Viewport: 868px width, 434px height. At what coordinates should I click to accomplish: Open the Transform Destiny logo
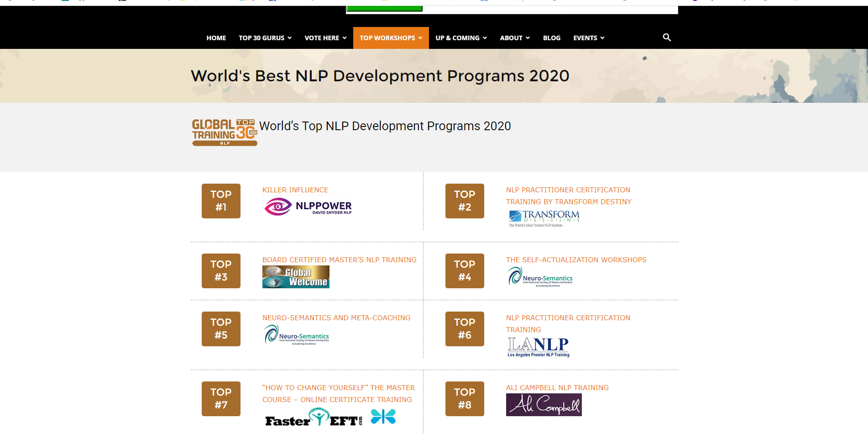click(544, 218)
